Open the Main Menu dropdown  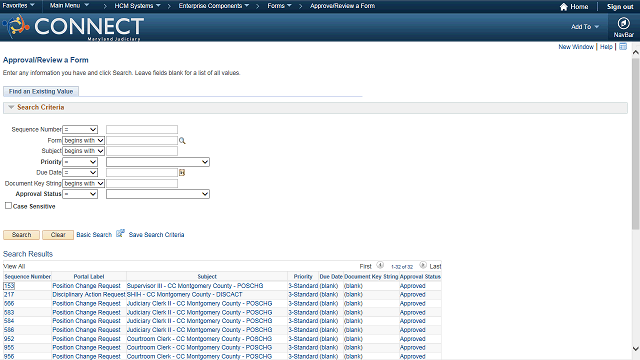pos(69,6)
